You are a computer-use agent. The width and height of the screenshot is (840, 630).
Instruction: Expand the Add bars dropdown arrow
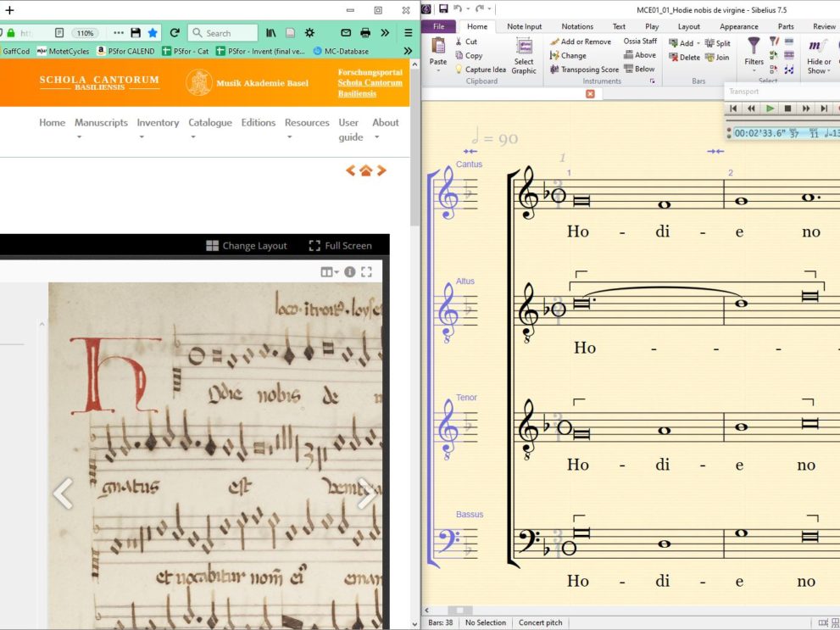(699, 43)
